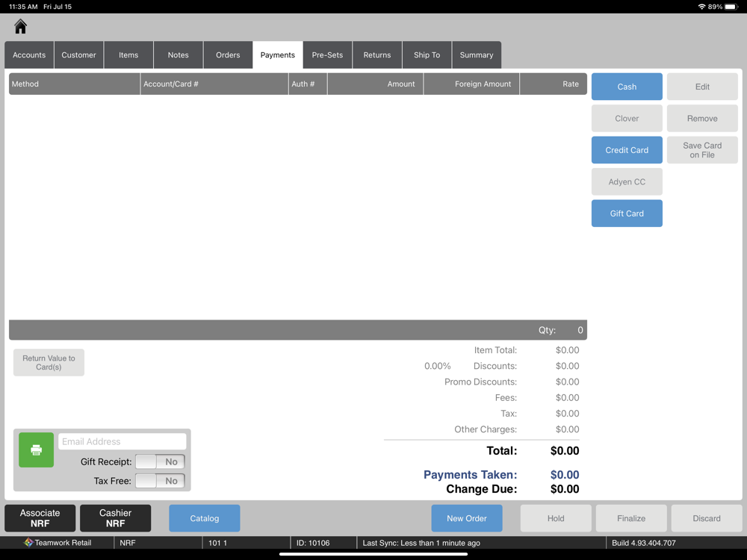747x560 pixels.
Task: Toggle the Gift Receipt switch
Action: coord(160,461)
